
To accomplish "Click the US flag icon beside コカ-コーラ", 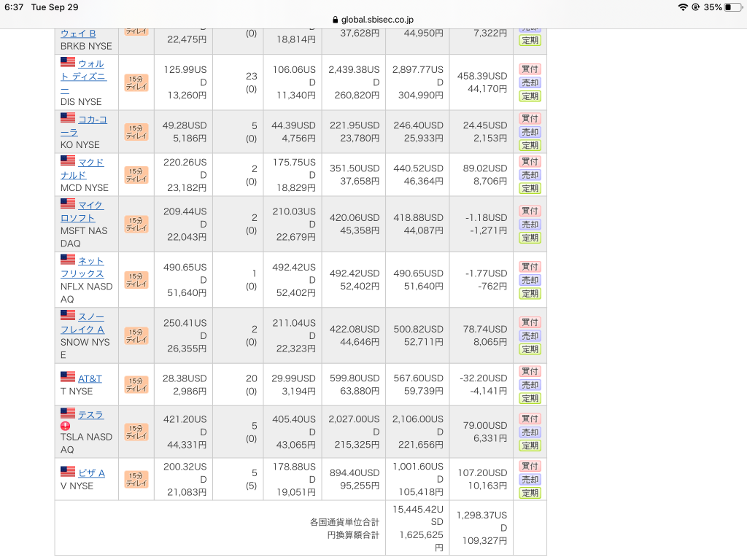I will [68, 117].
